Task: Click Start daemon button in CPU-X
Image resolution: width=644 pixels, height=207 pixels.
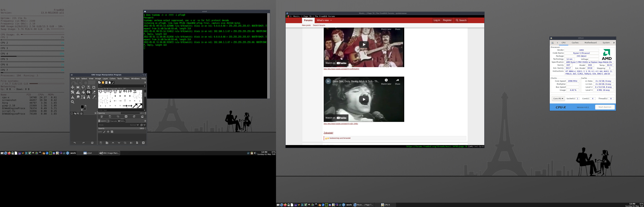Action: pos(605,107)
